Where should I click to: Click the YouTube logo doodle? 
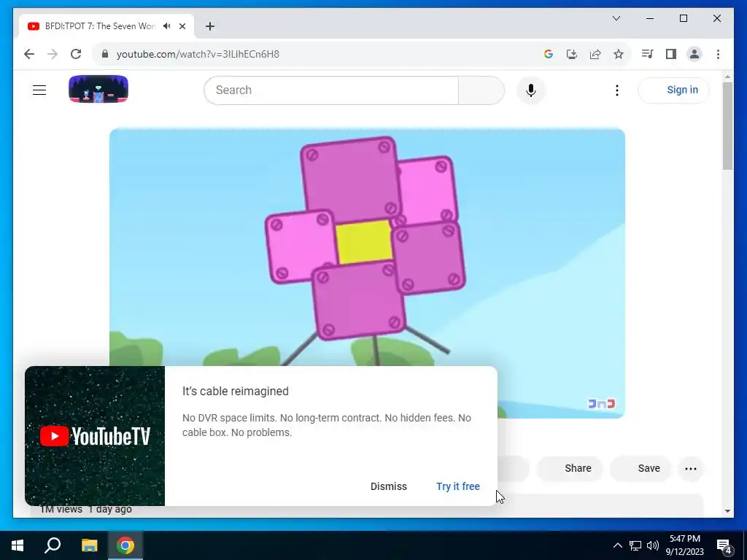[x=98, y=89]
